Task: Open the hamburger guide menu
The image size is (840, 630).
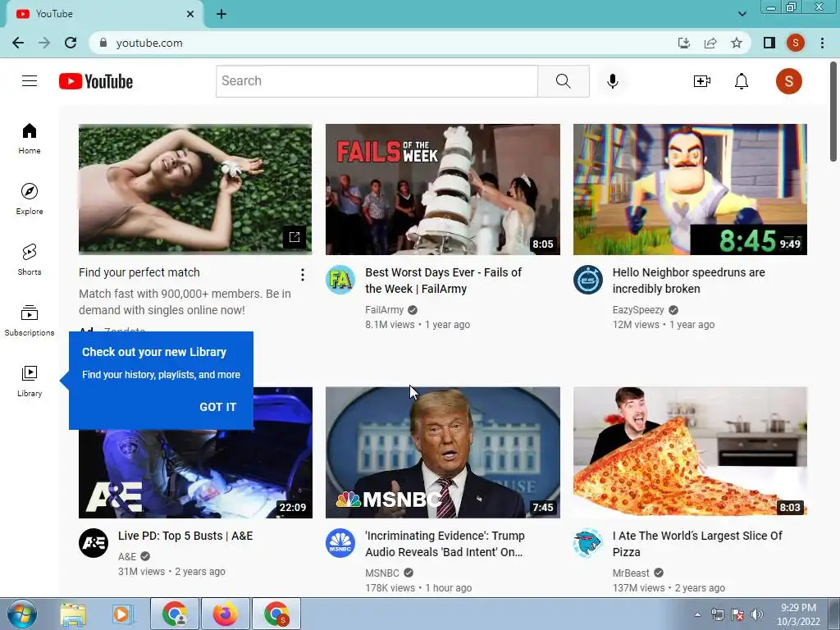Action: tap(30, 81)
